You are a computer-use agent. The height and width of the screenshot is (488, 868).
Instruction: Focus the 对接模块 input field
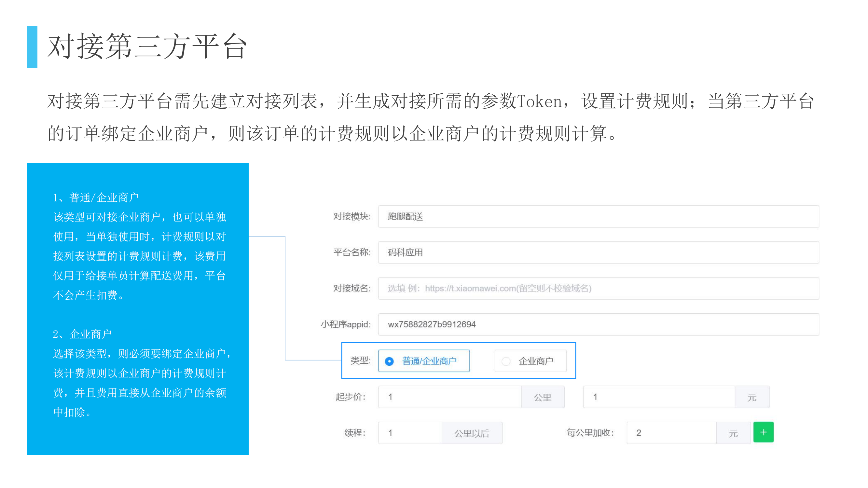point(599,216)
